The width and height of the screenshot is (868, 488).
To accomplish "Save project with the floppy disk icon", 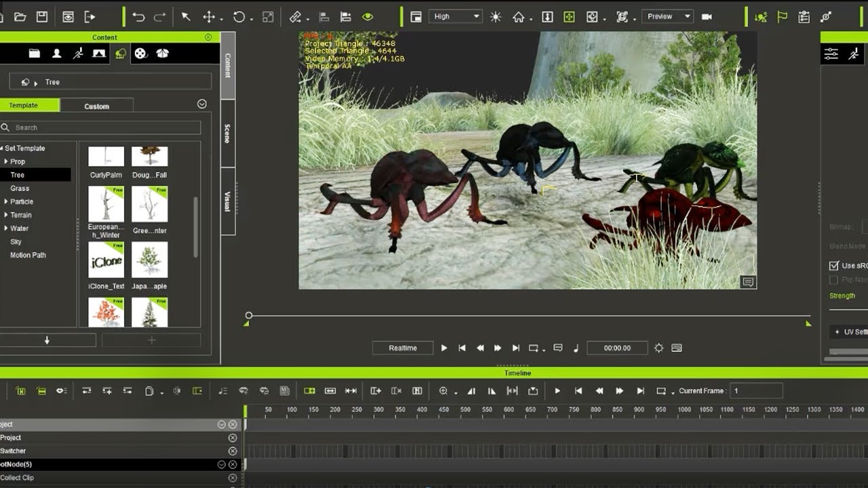I will click(41, 17).
